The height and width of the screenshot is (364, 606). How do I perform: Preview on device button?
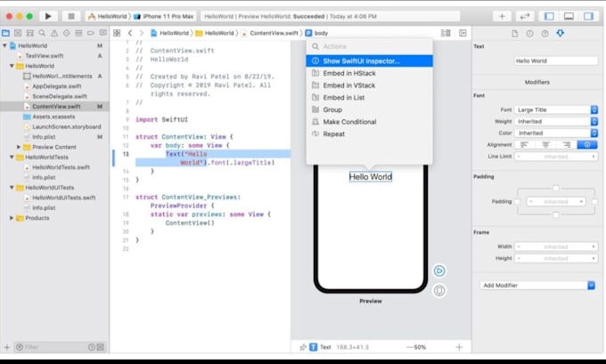click(x=439, y=290)
